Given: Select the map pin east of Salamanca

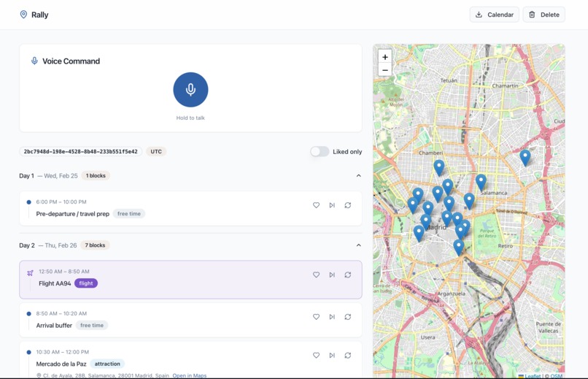Looking at the screenshot, I should [525, 158].
